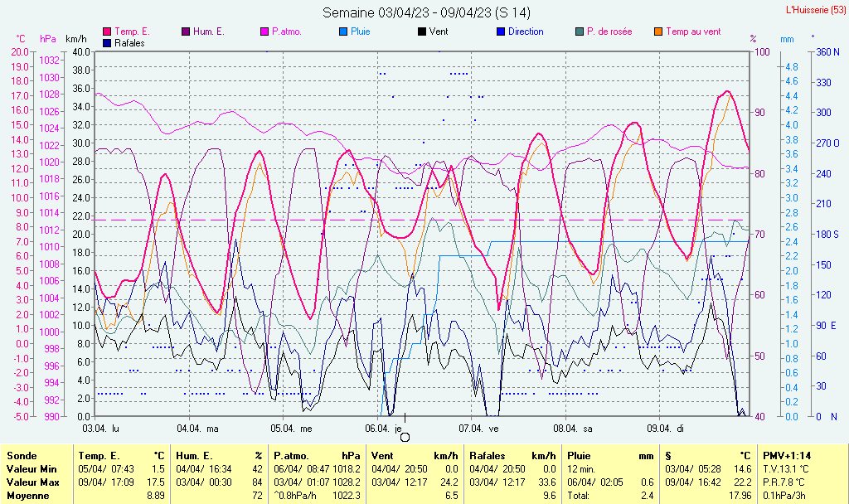This screenshot has height=504, width=849.
Task: Click the black Vent legend swatch
Action: [x=422, y=31]
